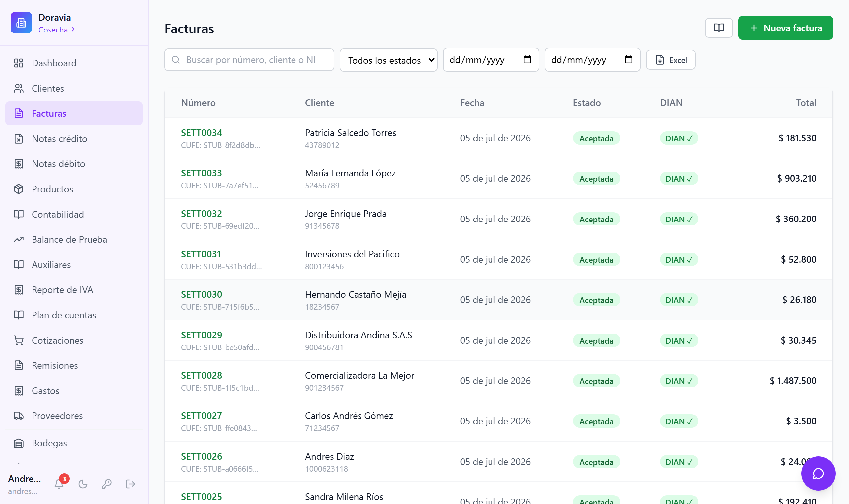This screenshot has width=849, height=504.
Task: Click the Fecha column header
Action: (x=472, y=103)
